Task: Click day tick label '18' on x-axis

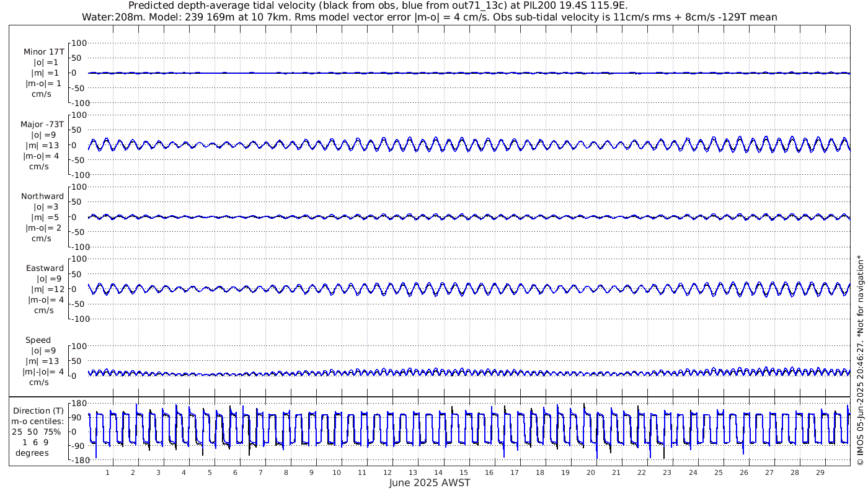Action: tap(540, 472)
